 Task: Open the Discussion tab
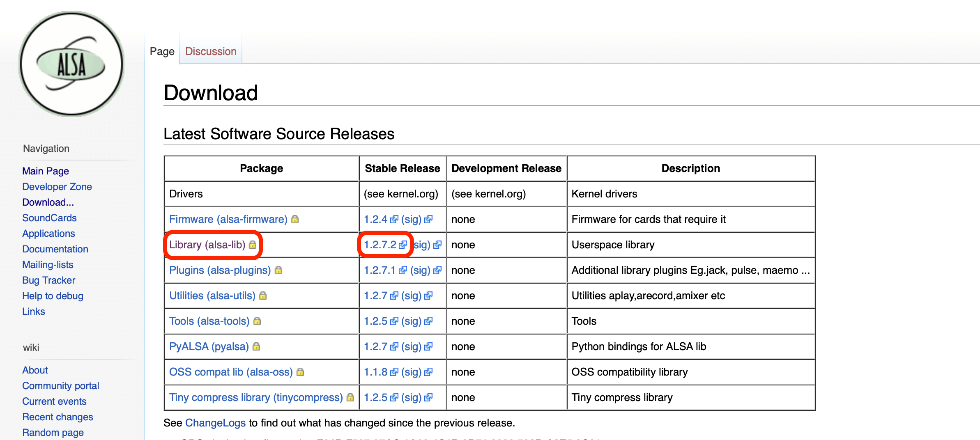[211, 51]
